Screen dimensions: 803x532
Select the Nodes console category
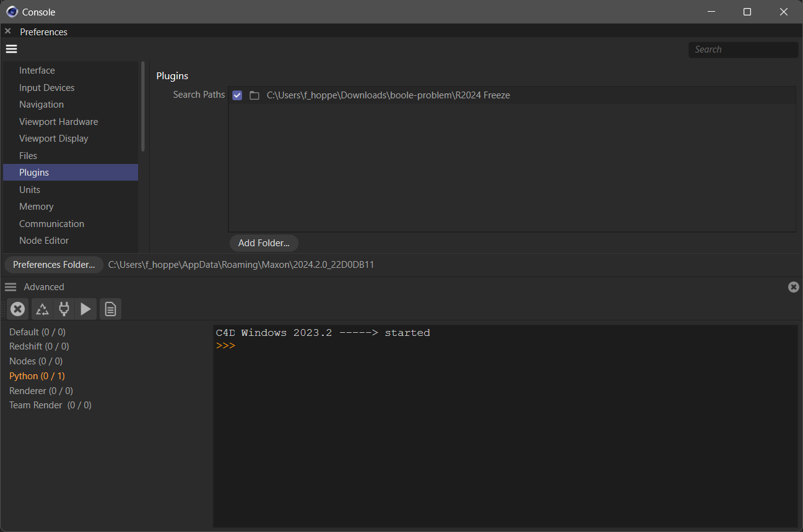(36, 361)
